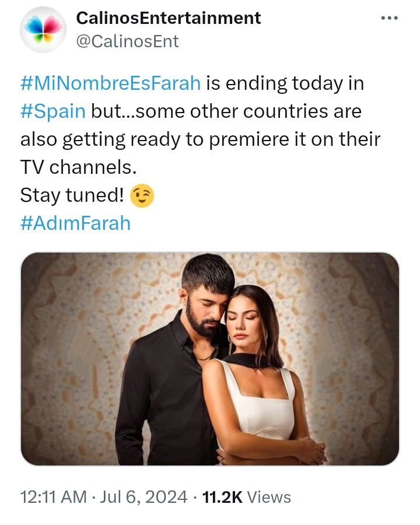Click the winking face emoji
This screenshot has width=420, height=525.
click(143, 196)
